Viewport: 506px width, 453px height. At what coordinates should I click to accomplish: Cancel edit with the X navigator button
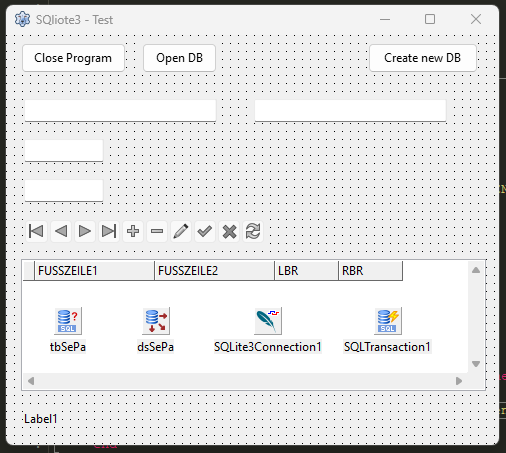(x=229, y=231)
